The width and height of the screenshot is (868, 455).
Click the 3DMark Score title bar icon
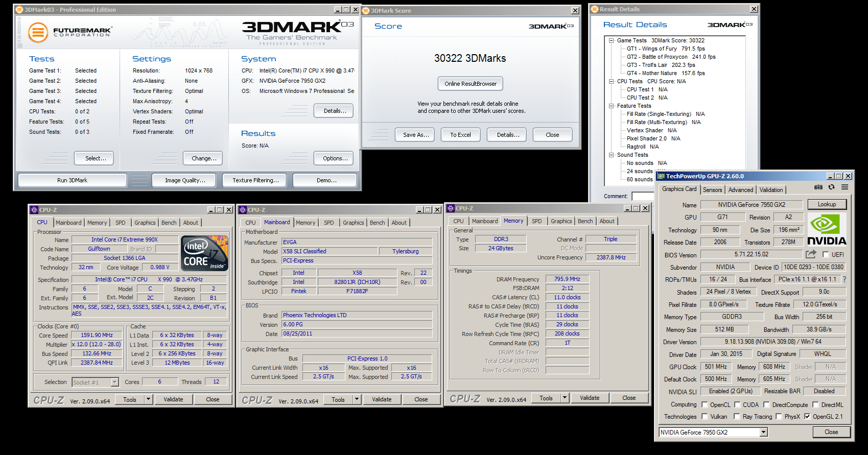click(x=366, y=10)
